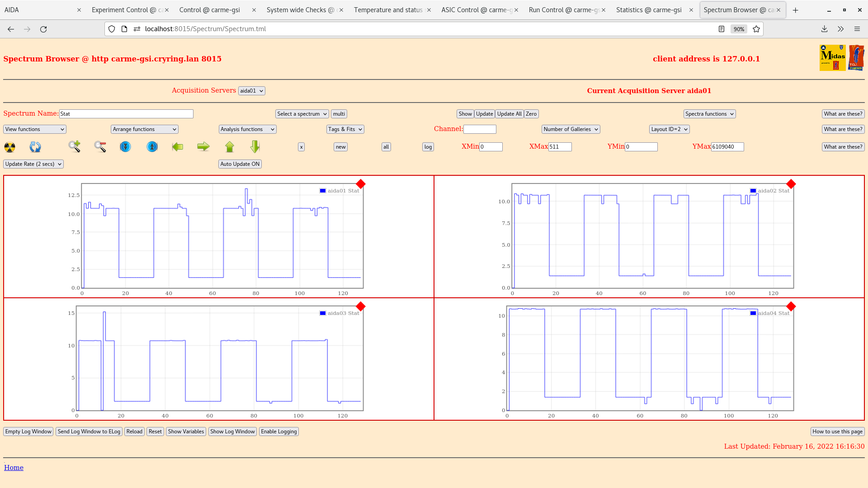
Task: Click the Midas logo
Action: pyautogui.click(x=832, y=58)
